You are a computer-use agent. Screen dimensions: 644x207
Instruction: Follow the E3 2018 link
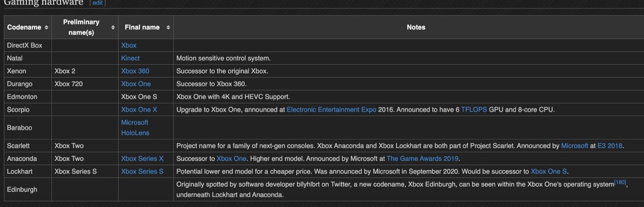[610, 146]
